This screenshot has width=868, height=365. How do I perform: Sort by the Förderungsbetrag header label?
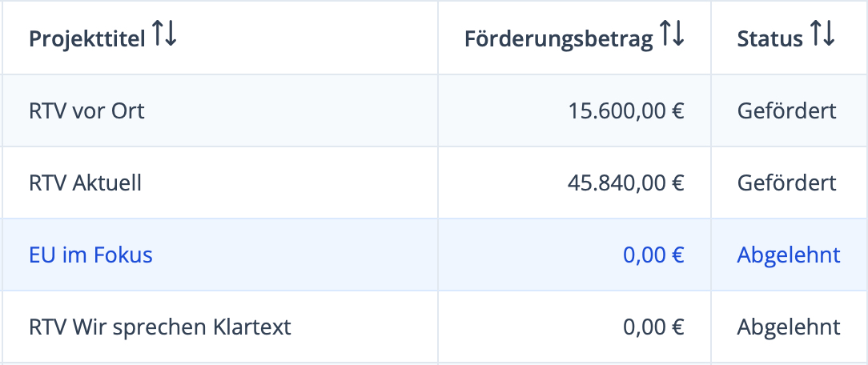click(558, 38)
